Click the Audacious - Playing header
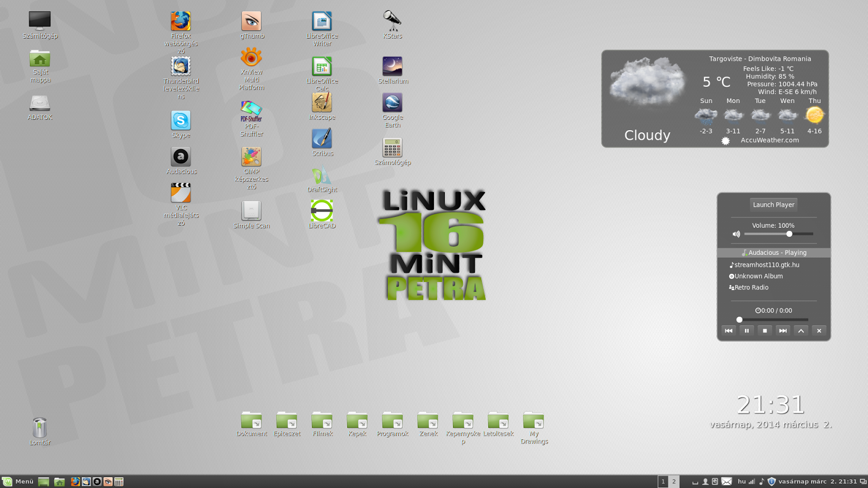The image size is (868, 488). [774, 253]
